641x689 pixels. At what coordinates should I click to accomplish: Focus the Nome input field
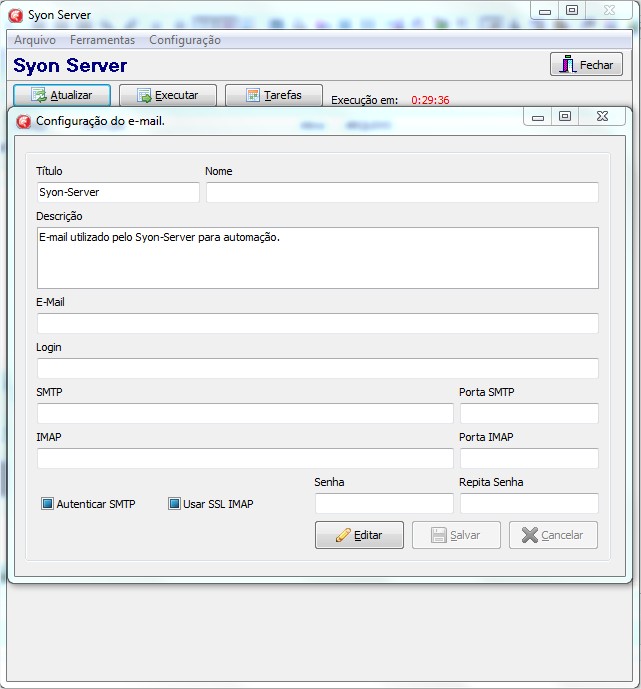coord(402,192)
